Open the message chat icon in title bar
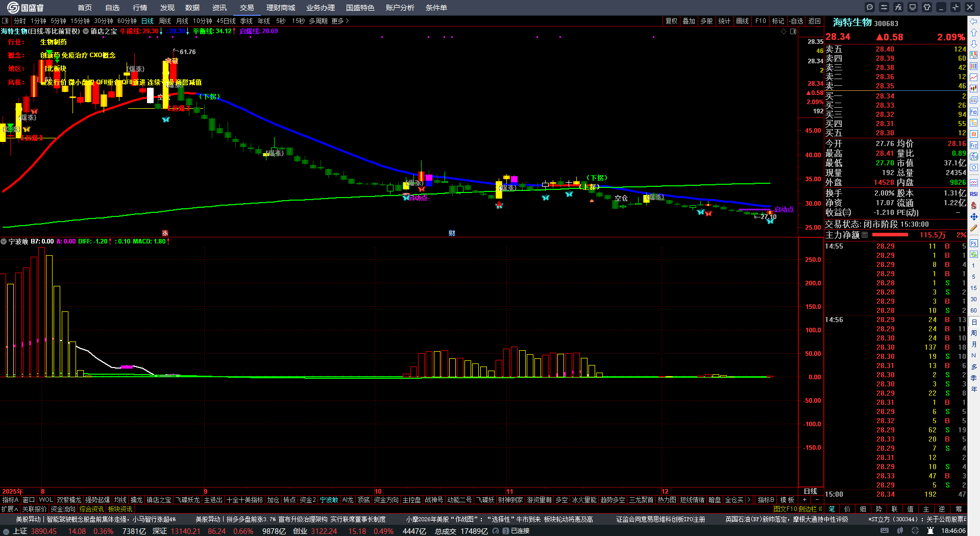This screenshot has height=536, width=980. 870,7
